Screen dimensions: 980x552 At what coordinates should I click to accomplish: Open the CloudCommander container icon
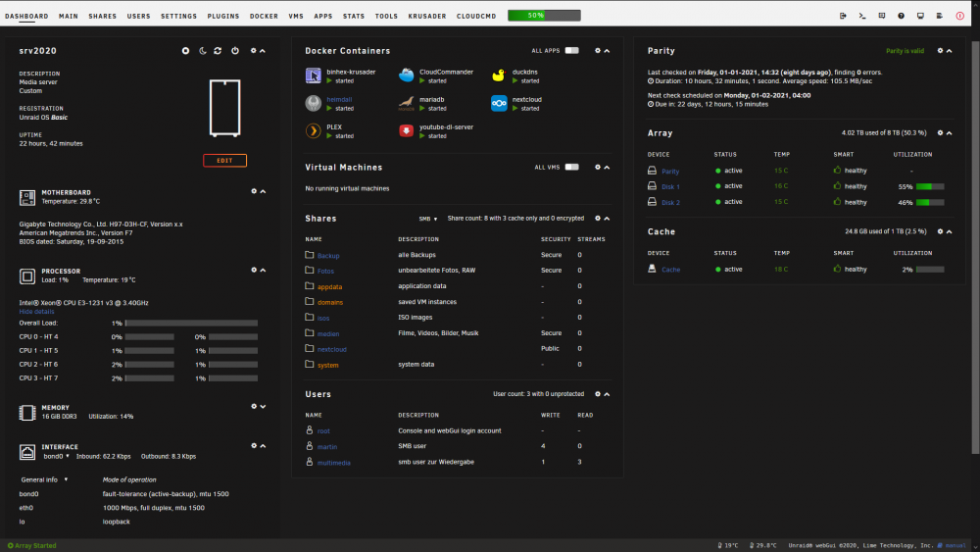407,75
